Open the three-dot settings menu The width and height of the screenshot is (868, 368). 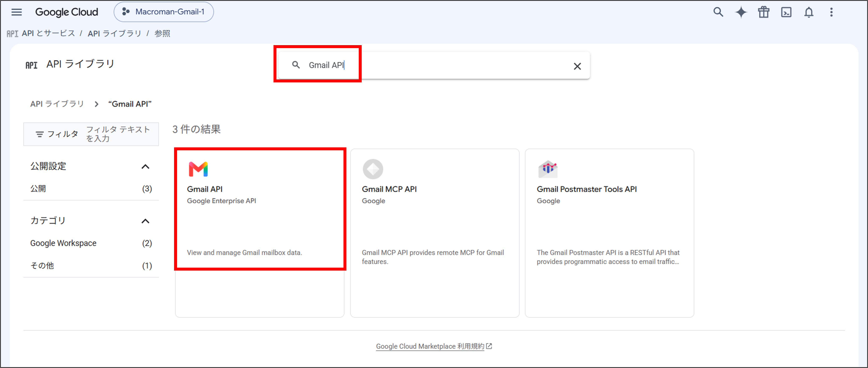(x=831, y=12)
